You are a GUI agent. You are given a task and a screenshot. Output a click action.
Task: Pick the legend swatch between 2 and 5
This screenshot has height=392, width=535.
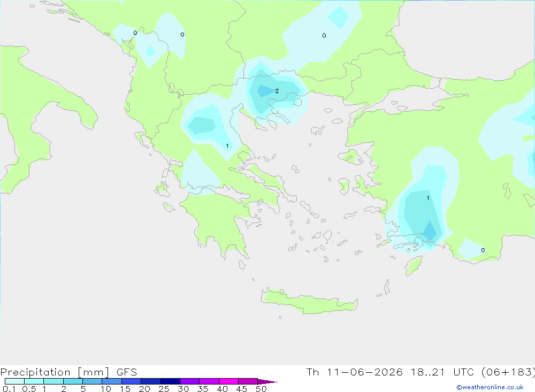click(x=73, y=381)
